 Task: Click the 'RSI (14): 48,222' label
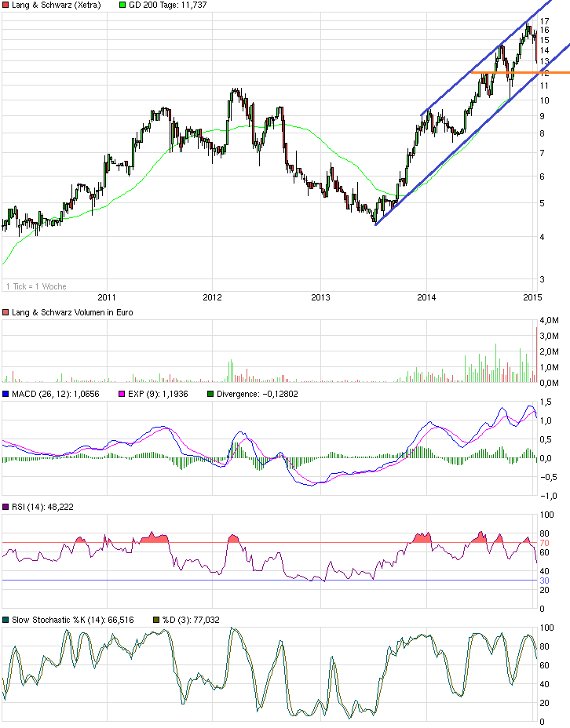point(42,507)
